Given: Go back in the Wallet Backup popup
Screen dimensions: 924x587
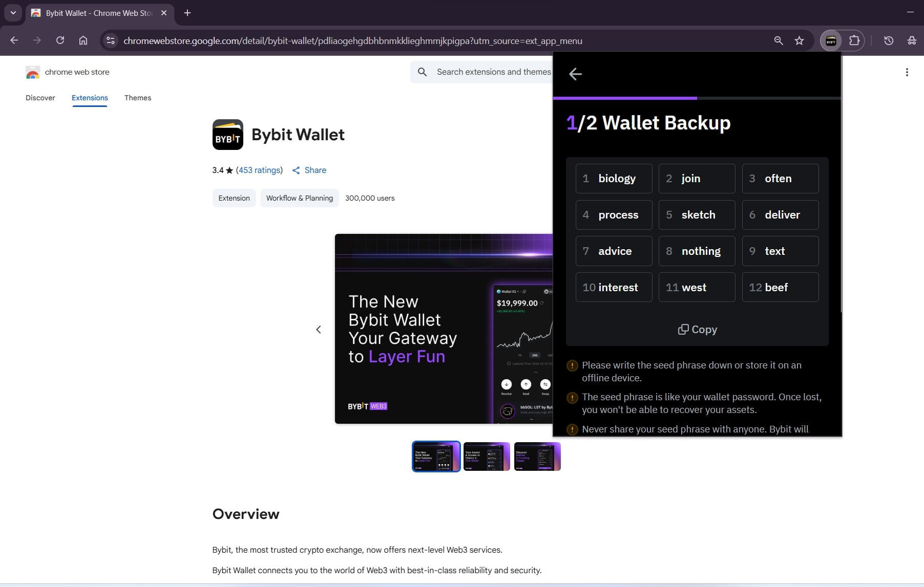Looking at the screenshot, I should (x=575, y=74).
